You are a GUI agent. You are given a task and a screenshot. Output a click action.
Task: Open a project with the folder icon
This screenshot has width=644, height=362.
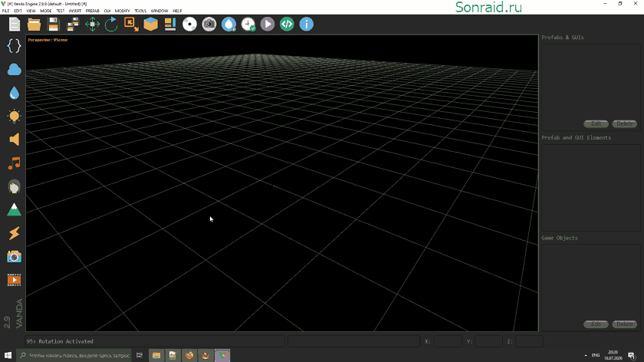pyautogui.click(x=34, y=25)
